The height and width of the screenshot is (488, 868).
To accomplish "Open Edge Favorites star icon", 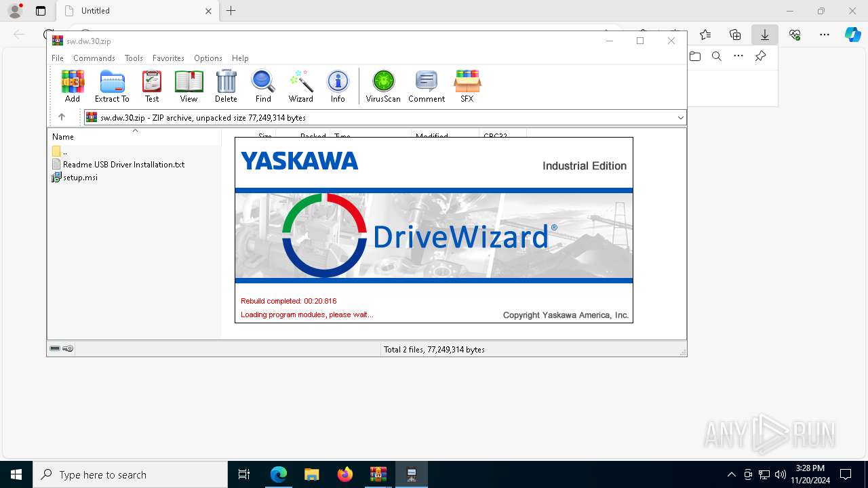I will (705, 35).
